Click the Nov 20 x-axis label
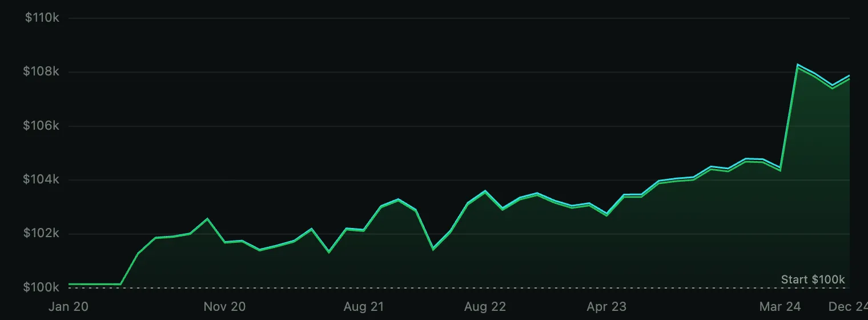This screenshot has height=320, width=868. (x=224, y=306)
